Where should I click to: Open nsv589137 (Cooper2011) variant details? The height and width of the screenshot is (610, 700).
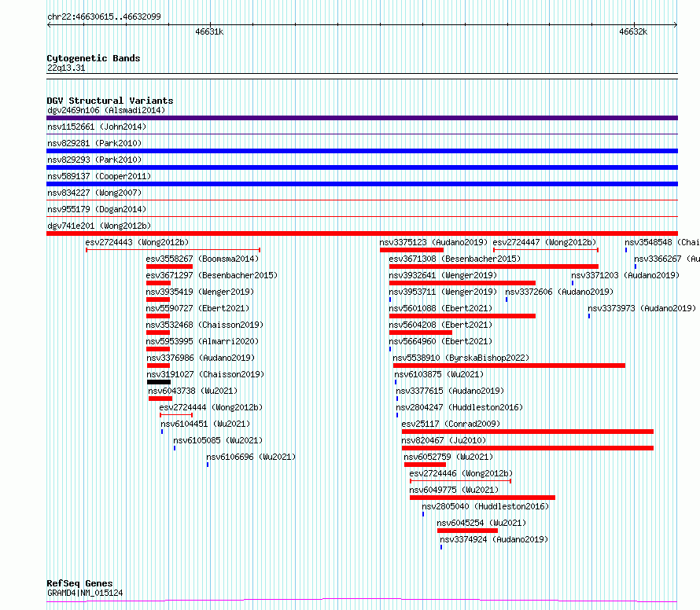coord(99,176)
